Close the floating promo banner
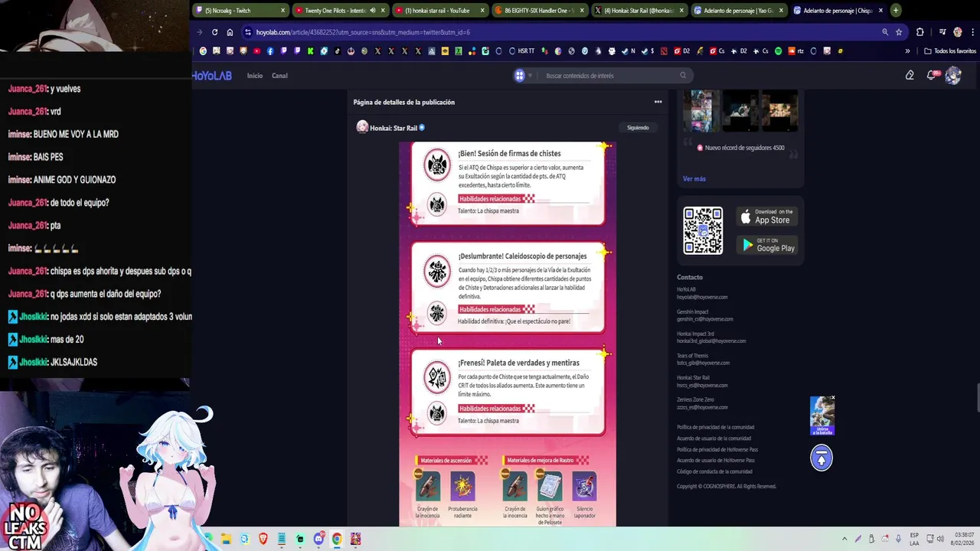Image resolution: width=980 pixels, height=551 pixels. point(833,398)
